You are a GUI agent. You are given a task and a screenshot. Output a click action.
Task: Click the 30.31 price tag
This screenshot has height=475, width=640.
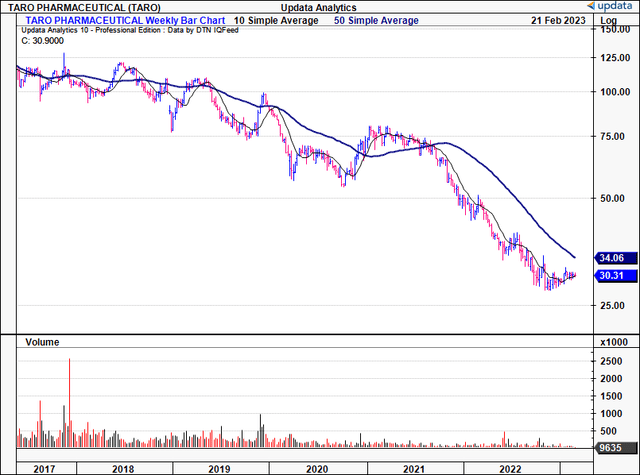coord(616,276)
